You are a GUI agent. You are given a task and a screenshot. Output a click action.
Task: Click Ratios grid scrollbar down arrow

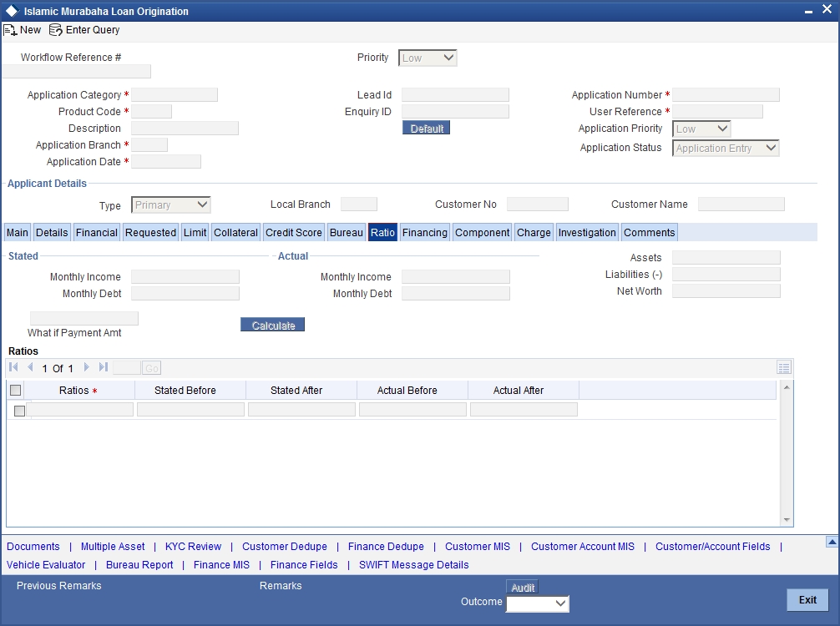[787, 519]
